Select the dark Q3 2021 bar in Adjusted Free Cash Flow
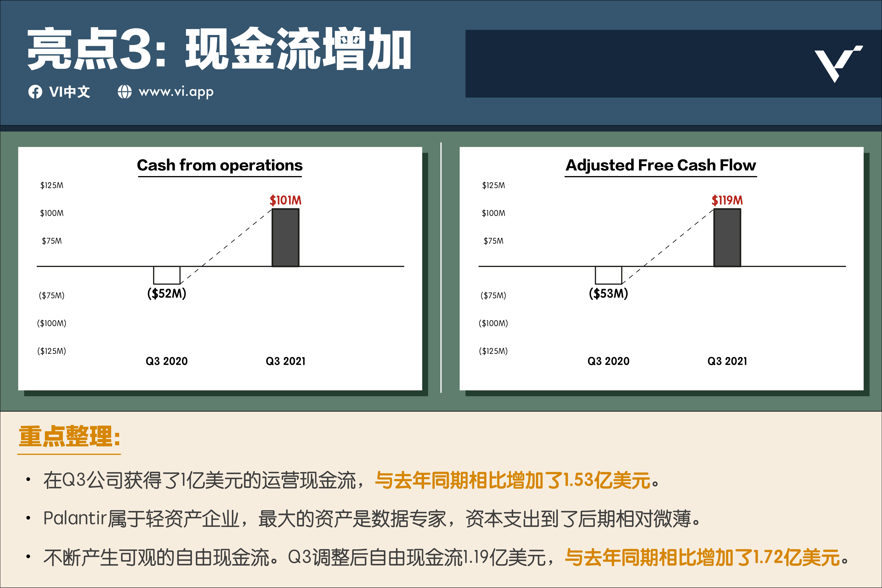Viewport: 882px width, 588px height. (727, 238)
